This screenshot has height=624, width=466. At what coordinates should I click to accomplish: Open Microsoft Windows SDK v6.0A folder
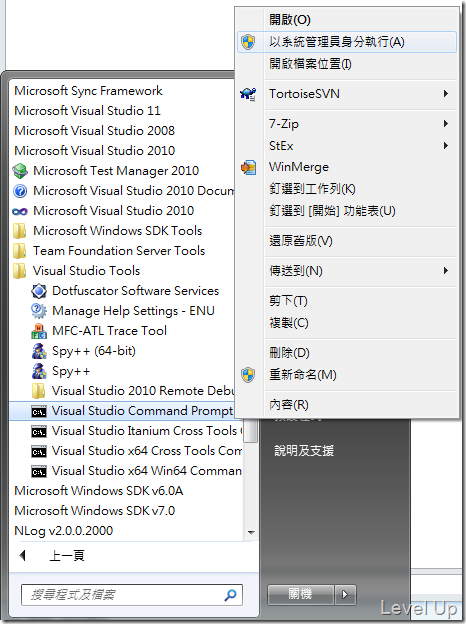pyautogui.click(x=99, y=491)
